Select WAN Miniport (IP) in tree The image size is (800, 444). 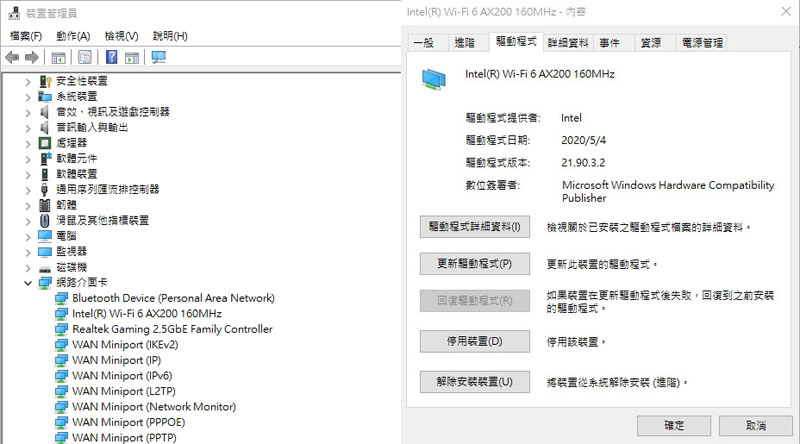(116, 360)
